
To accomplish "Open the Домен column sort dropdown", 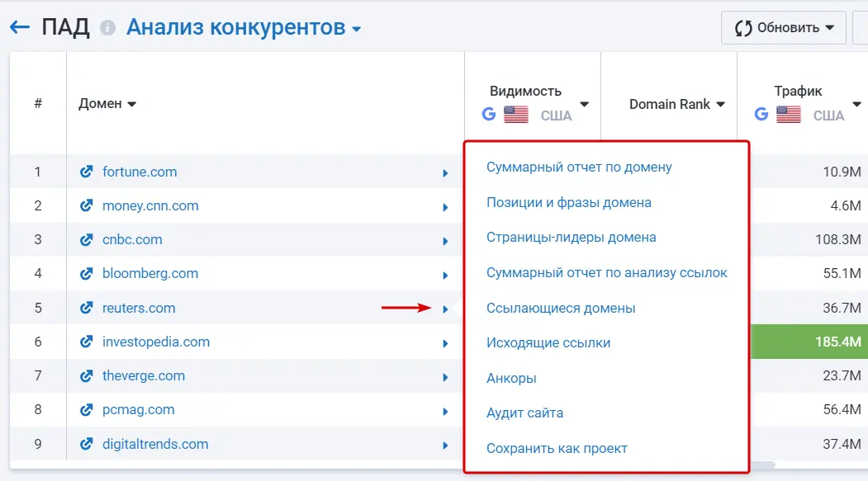I will (x=132, y=104).
